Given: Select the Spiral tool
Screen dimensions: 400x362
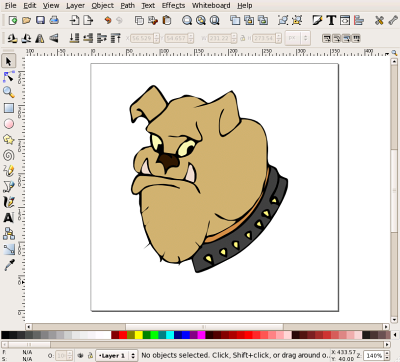Looking at the screenshot, I should (9, 155).
